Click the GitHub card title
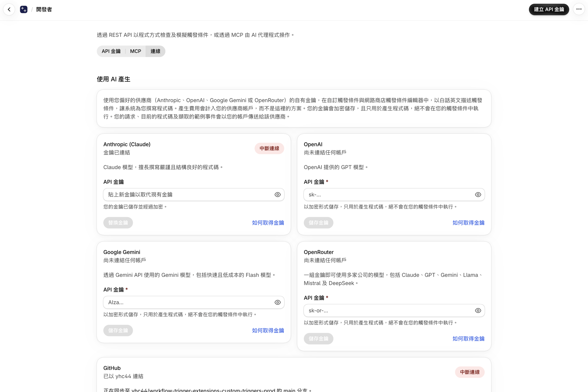Viewport: 588px width, 392px height. pos(112,368)
